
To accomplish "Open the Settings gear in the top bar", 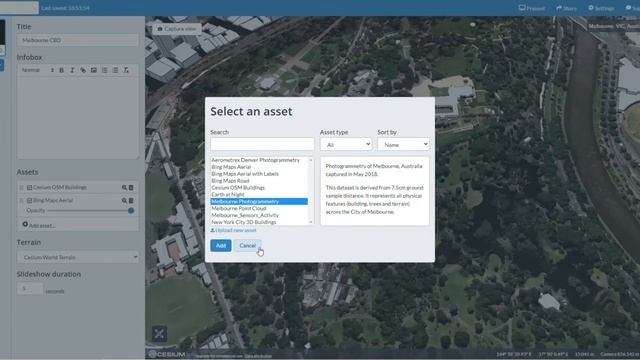I will (591, 8).
